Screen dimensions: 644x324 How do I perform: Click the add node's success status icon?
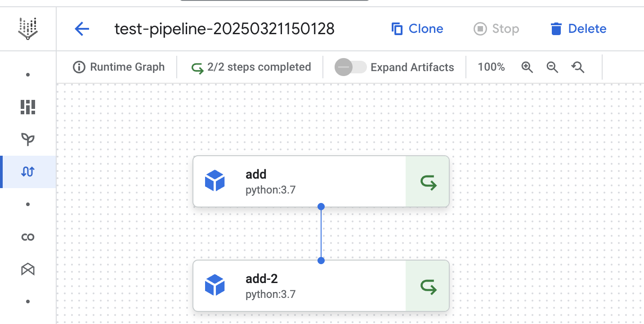[x=428, y=182]
